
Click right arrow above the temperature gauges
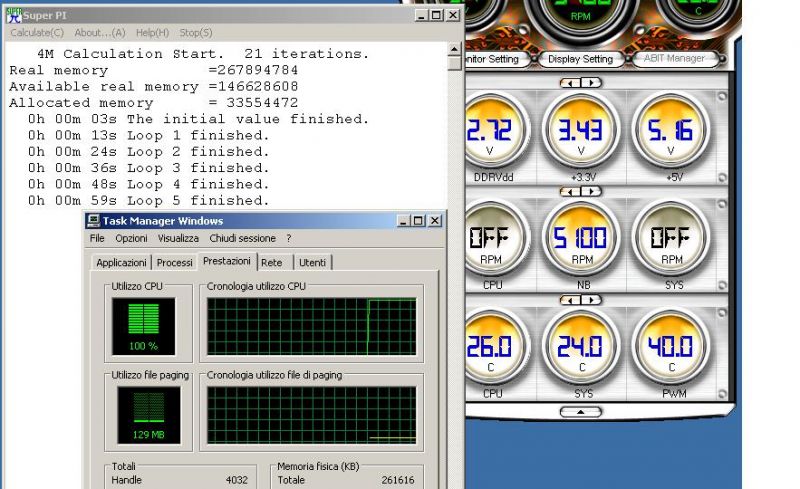(591, 300)
